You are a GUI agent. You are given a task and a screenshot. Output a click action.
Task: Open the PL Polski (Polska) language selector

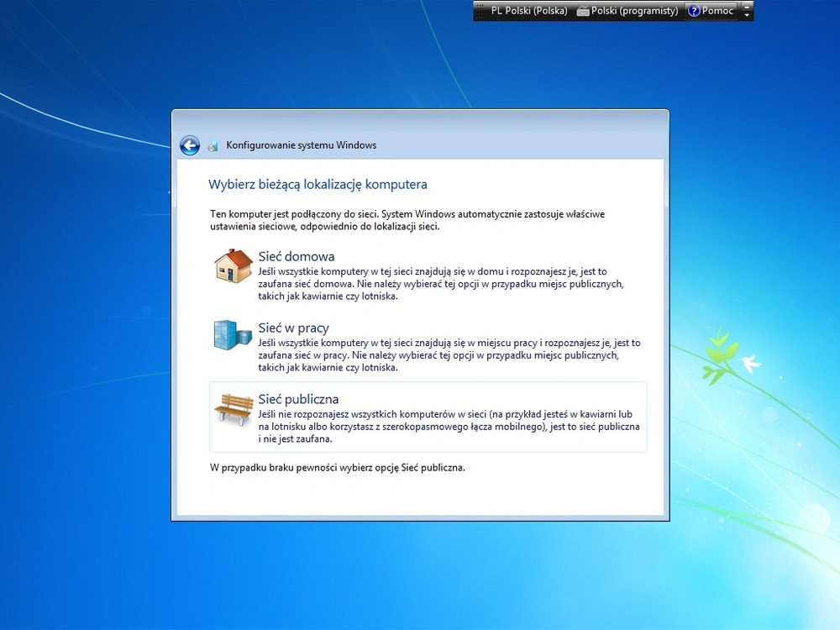tap(528, 11)
